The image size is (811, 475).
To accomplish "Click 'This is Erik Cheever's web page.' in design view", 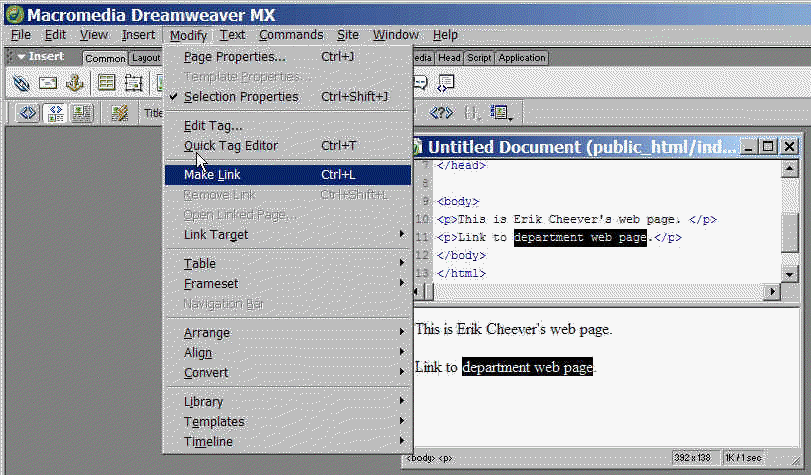I will tap(514, 329).
